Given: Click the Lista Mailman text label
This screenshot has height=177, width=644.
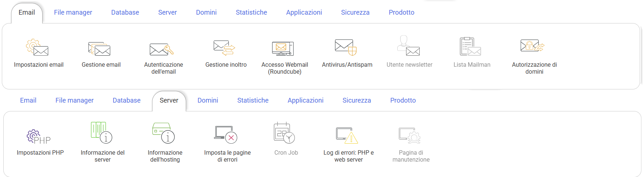Looking at the screenshot, I should (x=472, y=65).
